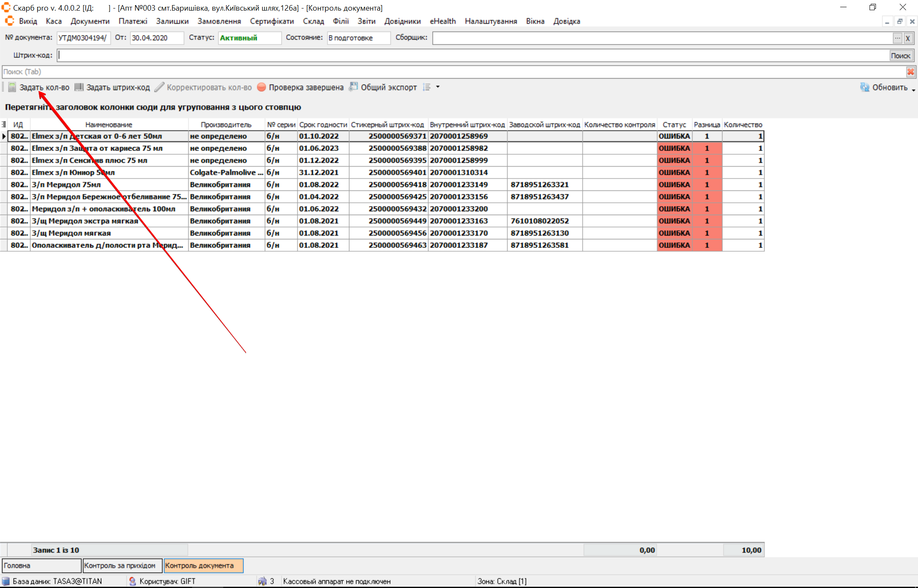Click the calculator icon for Задать кол-во
Viewport: 918px width, 588px height.
point(12,88)
